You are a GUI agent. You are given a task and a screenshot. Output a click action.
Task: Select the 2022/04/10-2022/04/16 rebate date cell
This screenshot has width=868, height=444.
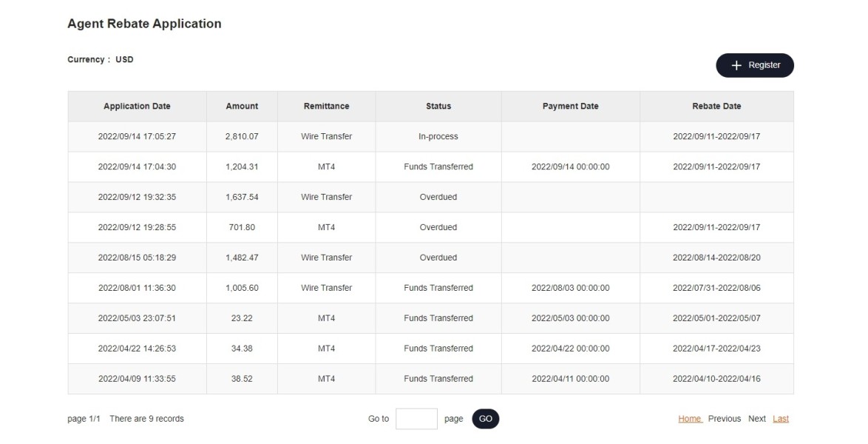[716, 379]
